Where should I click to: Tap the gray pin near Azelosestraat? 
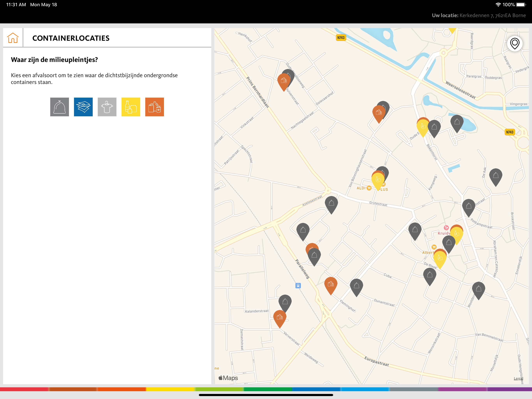(331, 205)
